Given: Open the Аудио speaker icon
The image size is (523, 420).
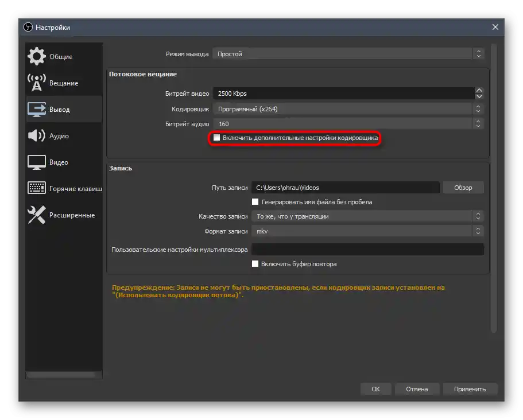Looking at the screenshot, I should (37, 135).
